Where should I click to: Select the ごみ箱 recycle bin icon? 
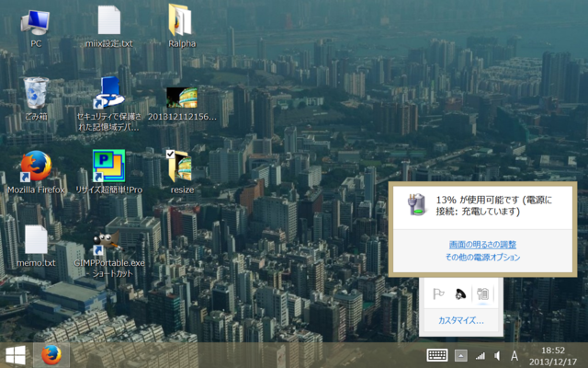point(36,94)
